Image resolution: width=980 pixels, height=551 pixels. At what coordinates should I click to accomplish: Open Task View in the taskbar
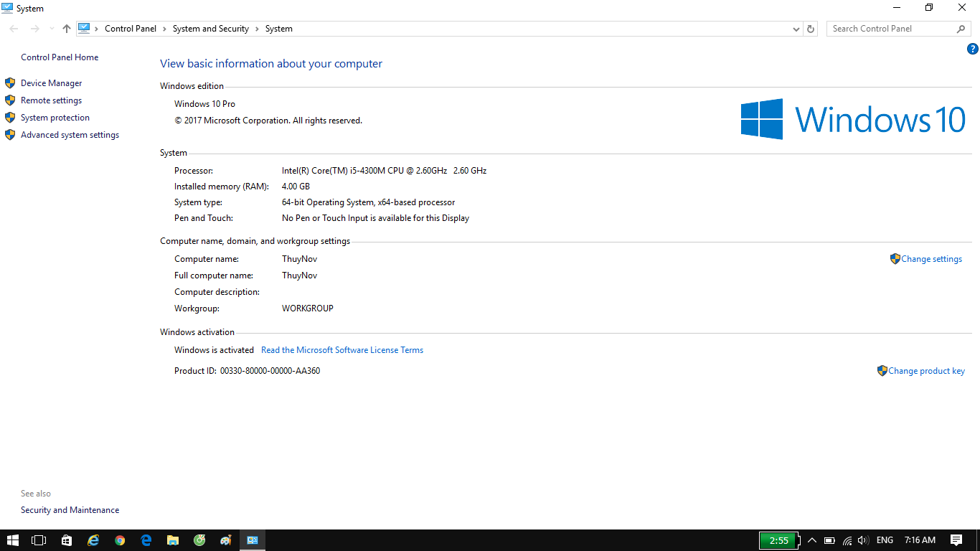tap(39, 540)
